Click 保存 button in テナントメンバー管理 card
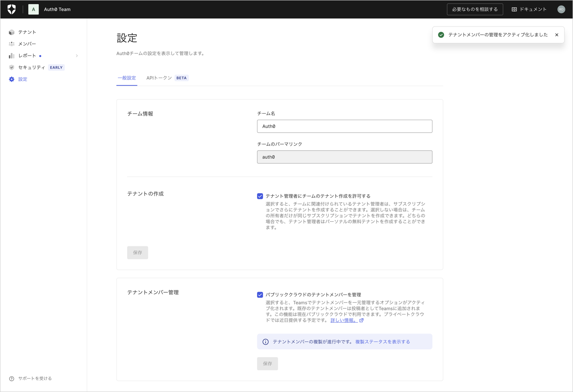Screen dimensions: 573x392 (268, 364)
